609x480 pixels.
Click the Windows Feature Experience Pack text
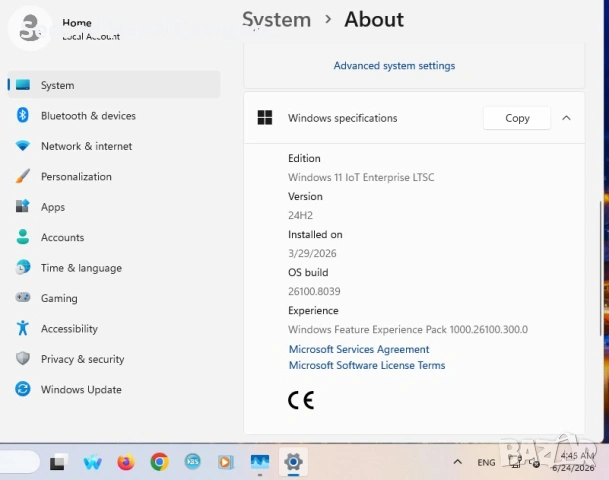(x=408, y=329)
